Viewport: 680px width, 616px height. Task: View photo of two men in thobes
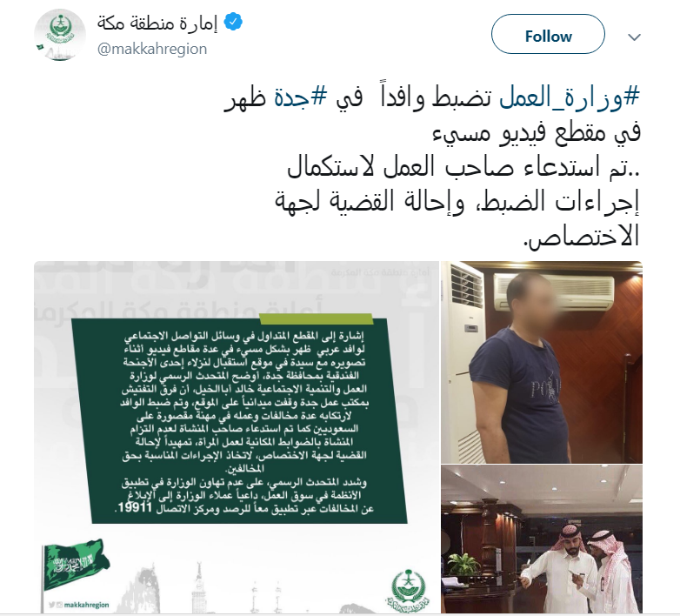542,539
